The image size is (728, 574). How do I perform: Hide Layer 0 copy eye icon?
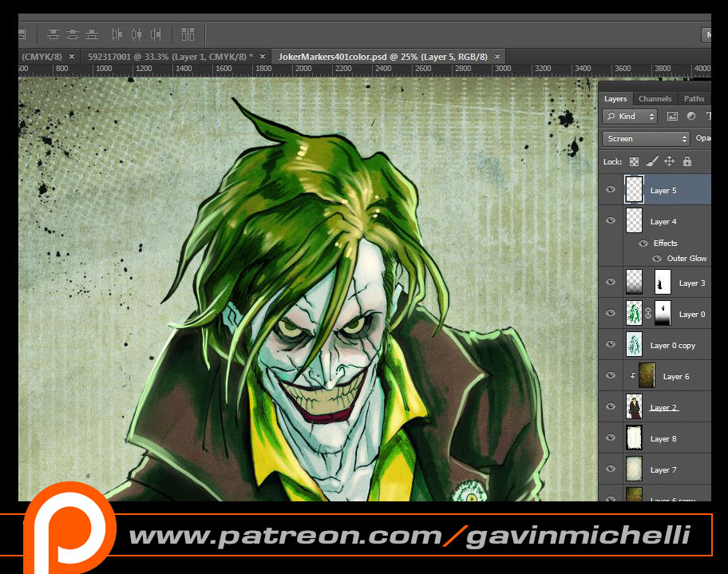tap(611, 344)
